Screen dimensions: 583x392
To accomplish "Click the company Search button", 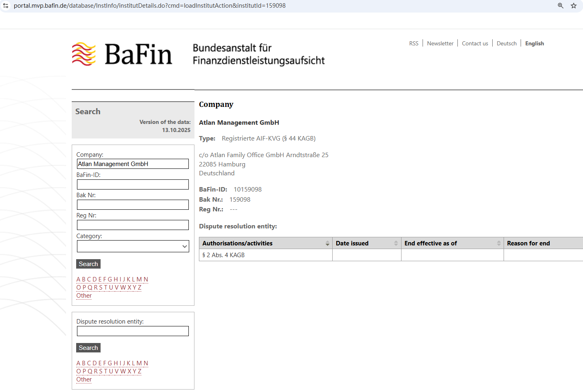I will [x=88, y=264].
